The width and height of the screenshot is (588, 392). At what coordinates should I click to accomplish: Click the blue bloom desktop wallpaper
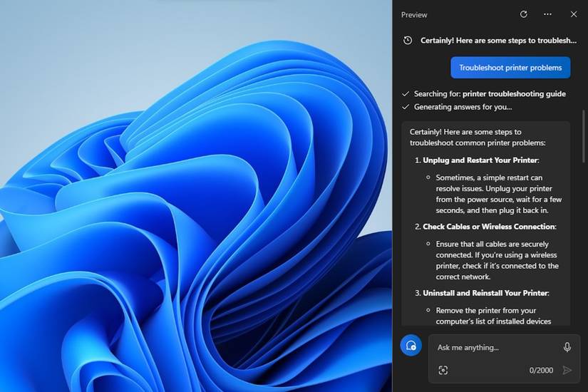196,196
